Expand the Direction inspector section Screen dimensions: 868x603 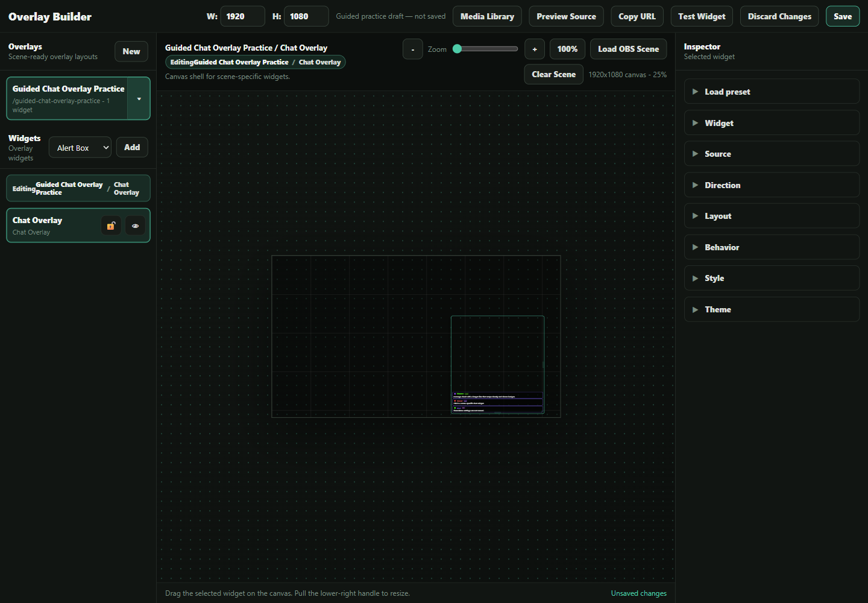(772, 185)
